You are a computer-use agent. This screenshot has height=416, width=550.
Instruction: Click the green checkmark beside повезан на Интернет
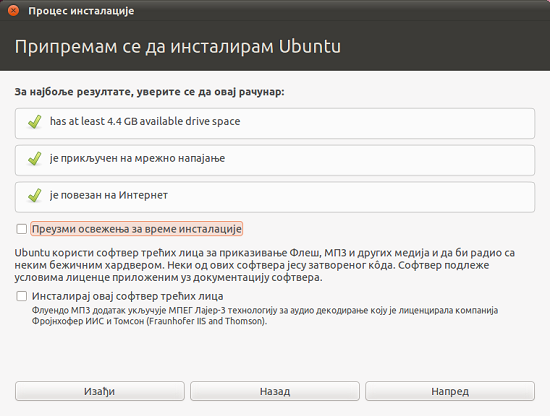click(35, 196)
